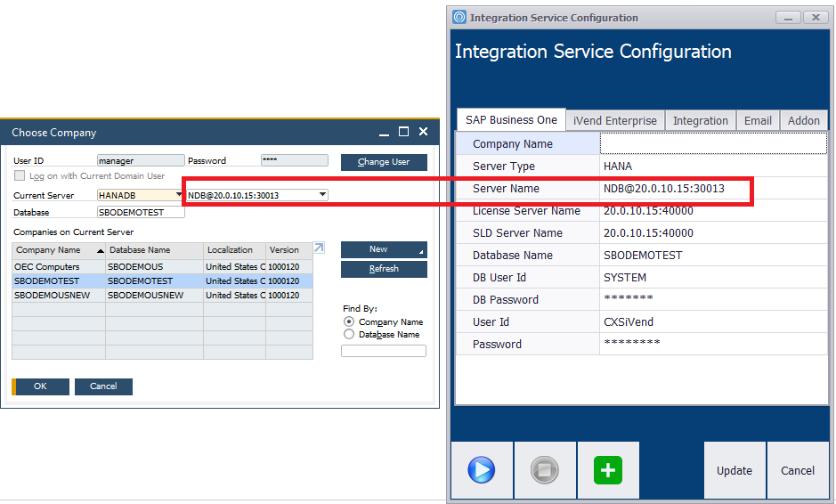Click Update in Integration Service Configuration
The height and width of the screenshot is (504, 836).
pyautogui.click(x=735, y=470)
